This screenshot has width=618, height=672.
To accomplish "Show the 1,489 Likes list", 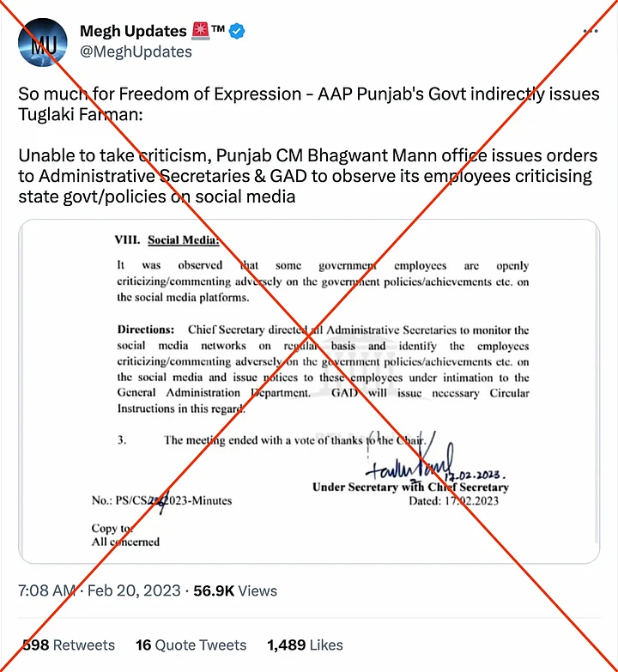I will click(x=305, y=645).
